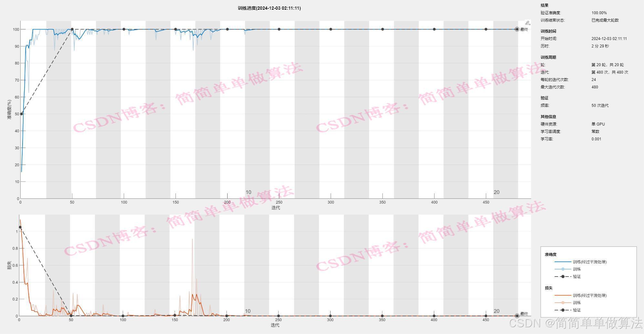Screen dimensions: 644x334
Task: Click the 验证 entry under the 损失 legend
Action: (577, 310)
